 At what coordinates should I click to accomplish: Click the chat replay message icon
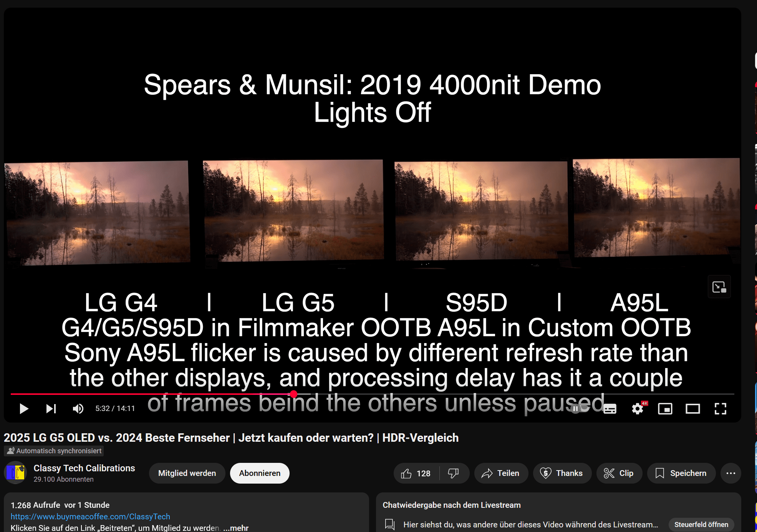pos(390,524)
